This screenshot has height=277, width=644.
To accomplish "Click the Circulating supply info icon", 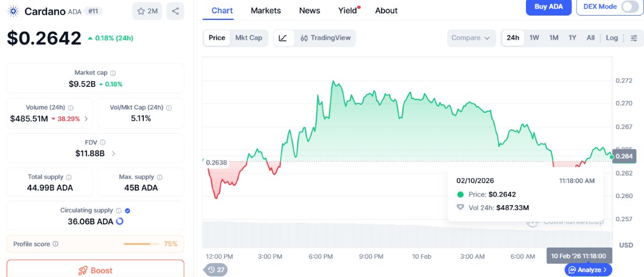I will click(119, 211).
